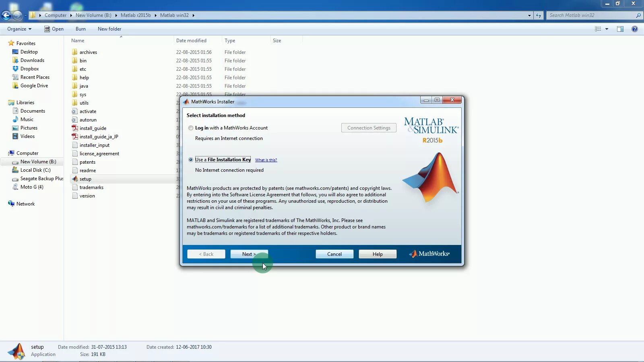Select the version file icon

click(x=75, y=196)
